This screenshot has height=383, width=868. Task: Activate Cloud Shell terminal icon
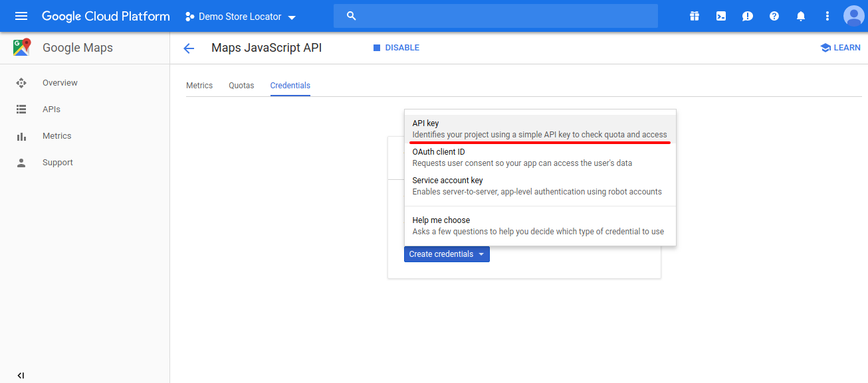click(721, 16)
